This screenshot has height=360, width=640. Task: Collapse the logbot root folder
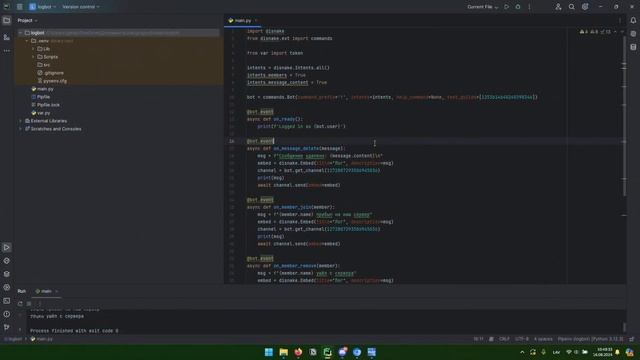point(20,33)
